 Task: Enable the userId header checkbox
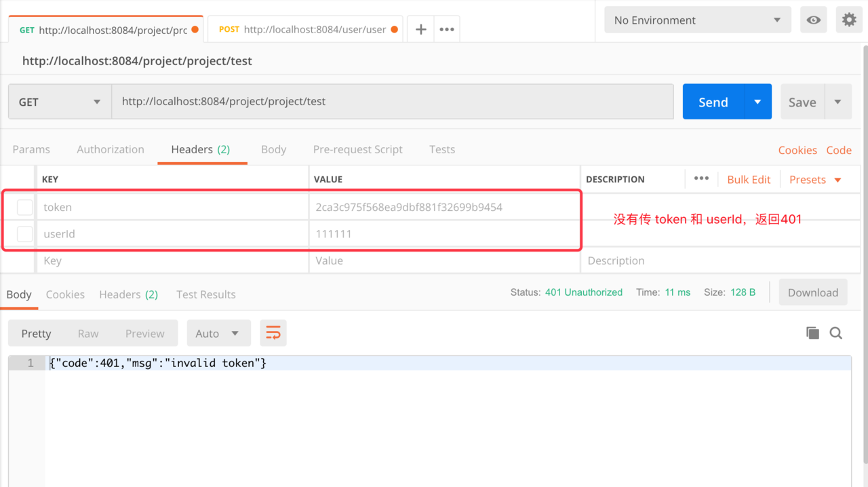[25, 234]
